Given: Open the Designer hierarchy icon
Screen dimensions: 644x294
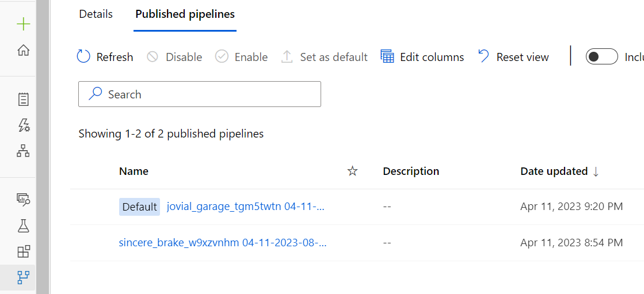Looking at the screenshot, I should click(x=23, y=151).
